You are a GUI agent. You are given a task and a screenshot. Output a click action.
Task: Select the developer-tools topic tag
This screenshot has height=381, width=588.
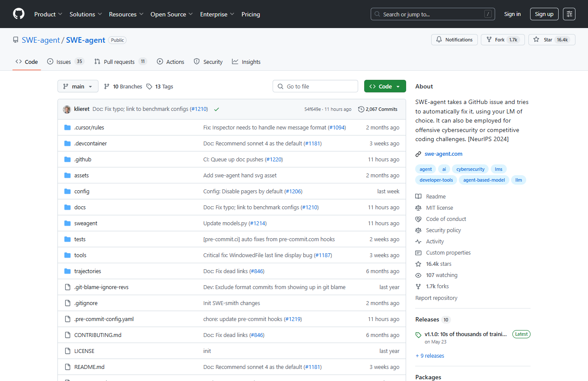[436, 180]
